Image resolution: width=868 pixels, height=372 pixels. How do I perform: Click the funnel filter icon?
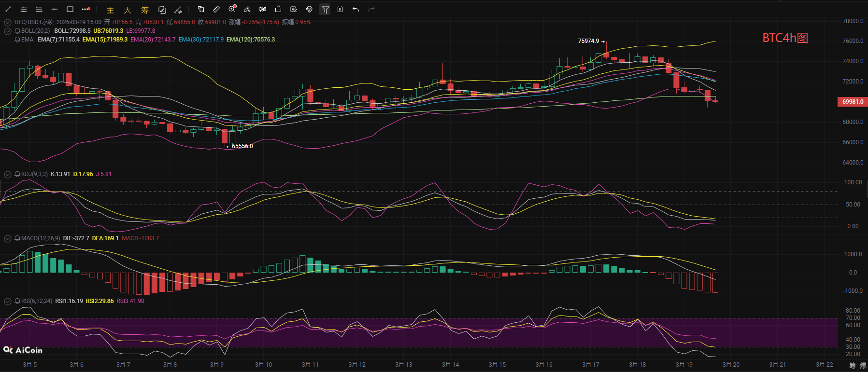coord(325,9)
